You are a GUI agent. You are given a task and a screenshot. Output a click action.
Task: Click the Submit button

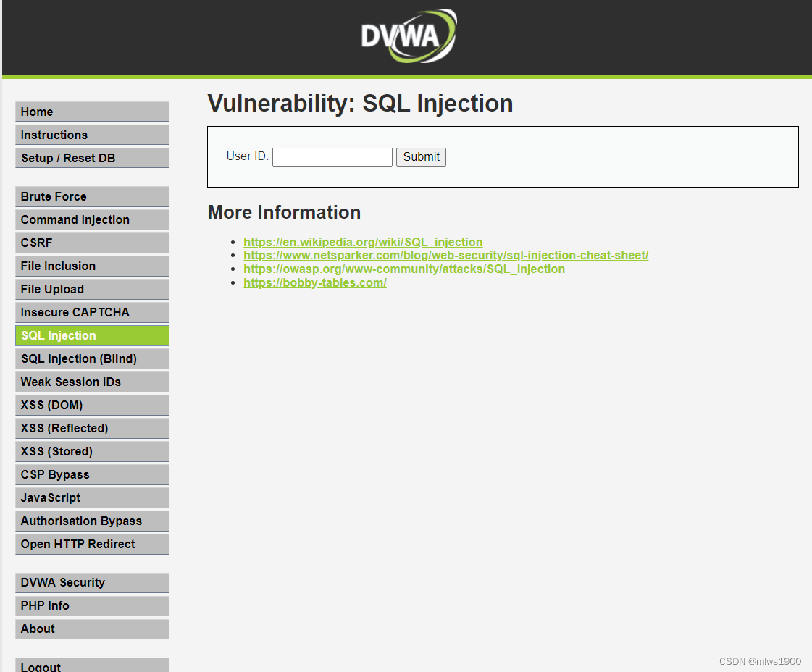421,157
